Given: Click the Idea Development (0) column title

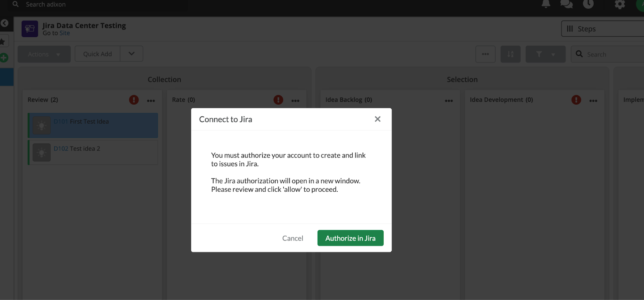Looking at the screenshot, I should point(502,100).
